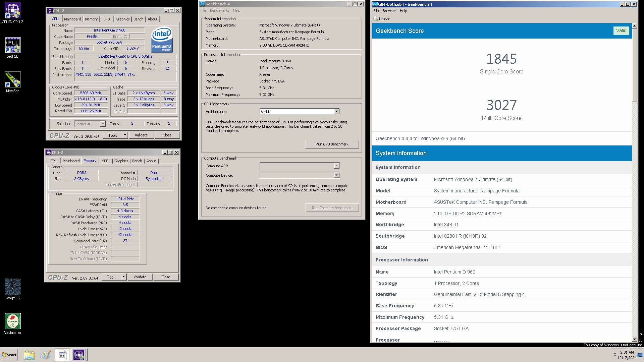Click the Intel Pentium D logo

(162, 40)
